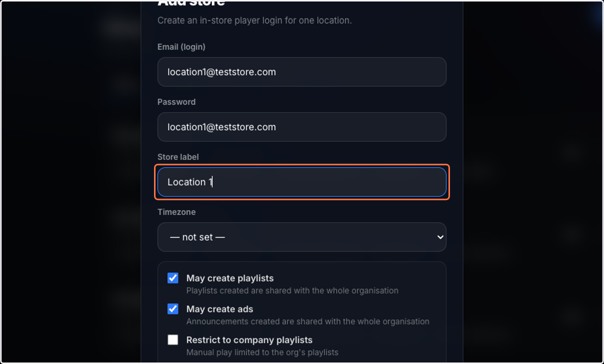
Task: Click the 'May create ads' label text
Action: point(219,309)
